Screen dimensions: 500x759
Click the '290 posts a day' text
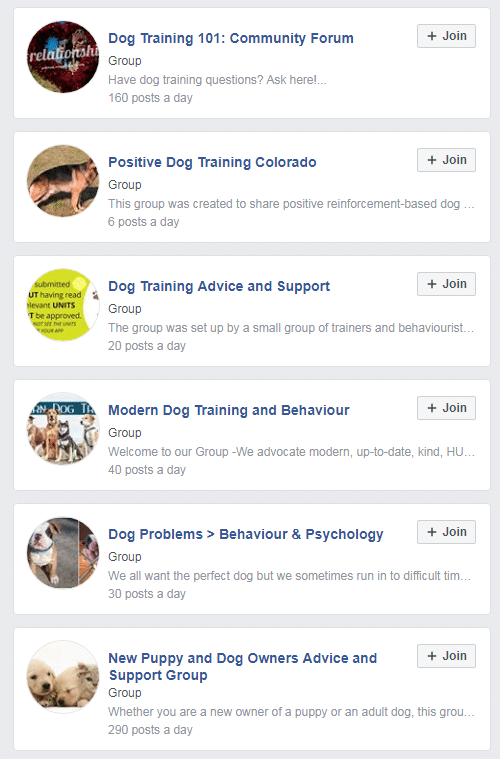[150, 729]
